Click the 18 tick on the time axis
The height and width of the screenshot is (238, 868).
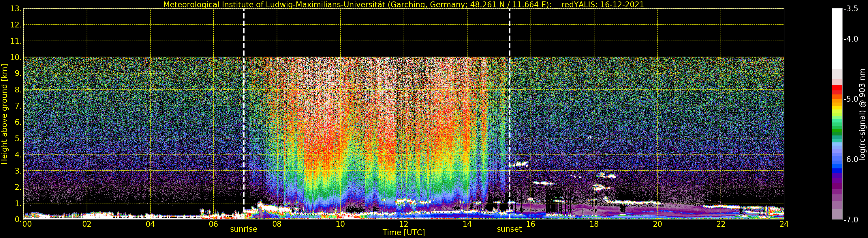[594, 224]
